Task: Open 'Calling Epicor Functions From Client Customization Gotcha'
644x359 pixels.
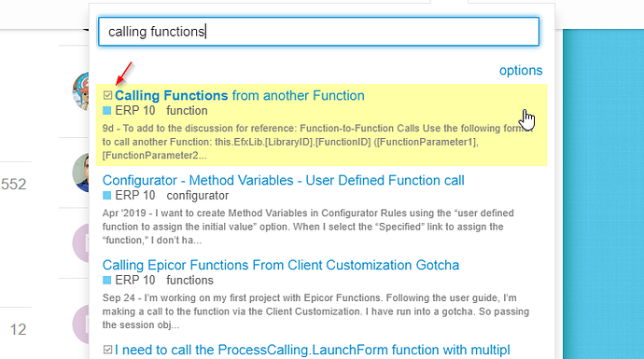Action: (x=281, y=266)
